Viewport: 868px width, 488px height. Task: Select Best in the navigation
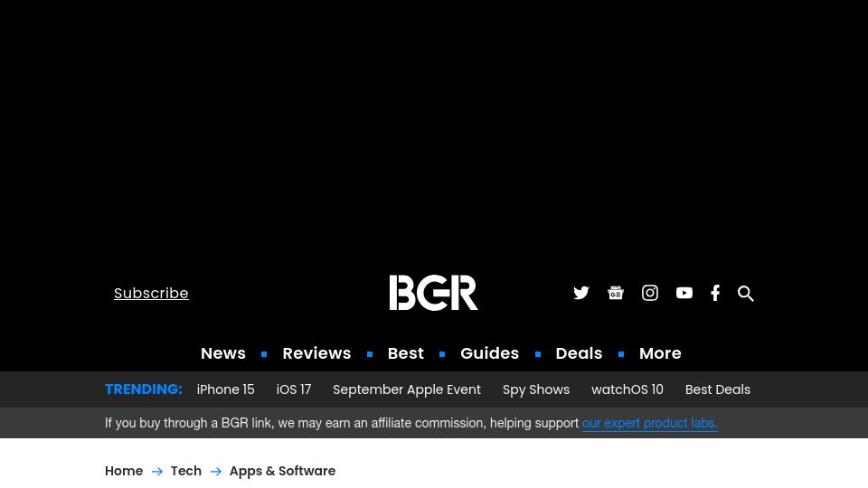[x=406, y=353]
